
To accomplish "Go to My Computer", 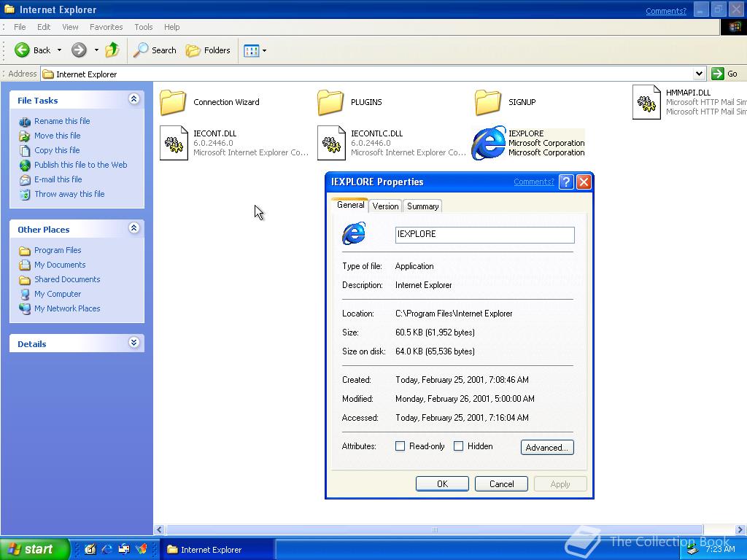I will (58, 294).
